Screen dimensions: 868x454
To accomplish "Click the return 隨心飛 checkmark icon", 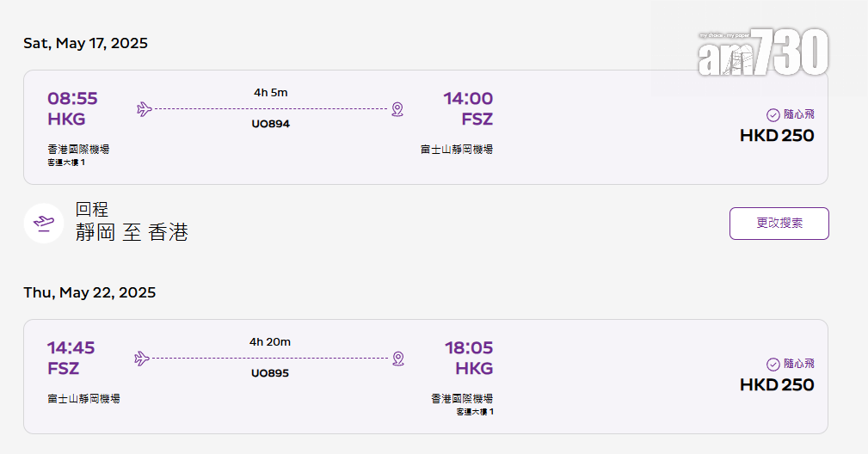I will (773, 365).
